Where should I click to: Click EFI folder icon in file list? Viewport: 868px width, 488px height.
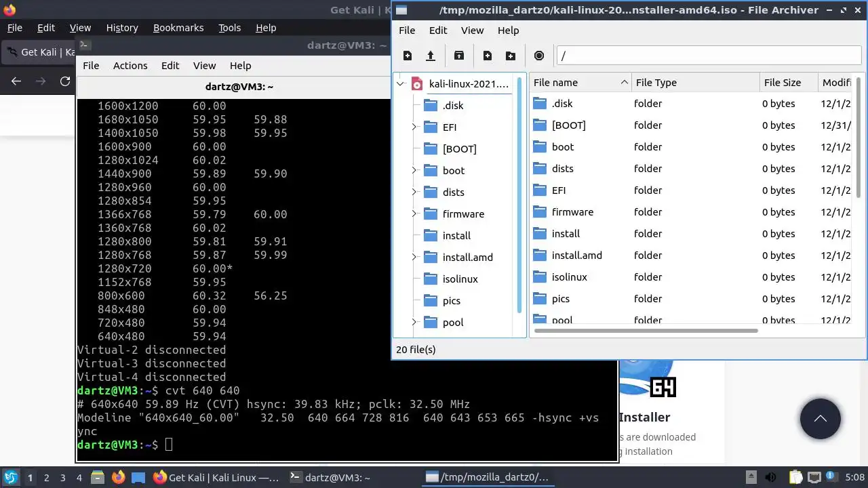pyautogui.click(x=540, y=190)
